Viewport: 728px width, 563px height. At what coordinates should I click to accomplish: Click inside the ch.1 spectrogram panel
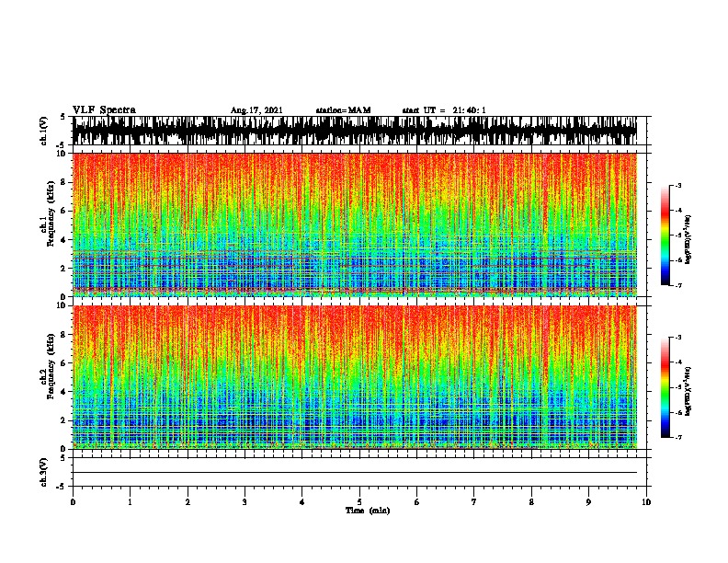coord(355,224)
